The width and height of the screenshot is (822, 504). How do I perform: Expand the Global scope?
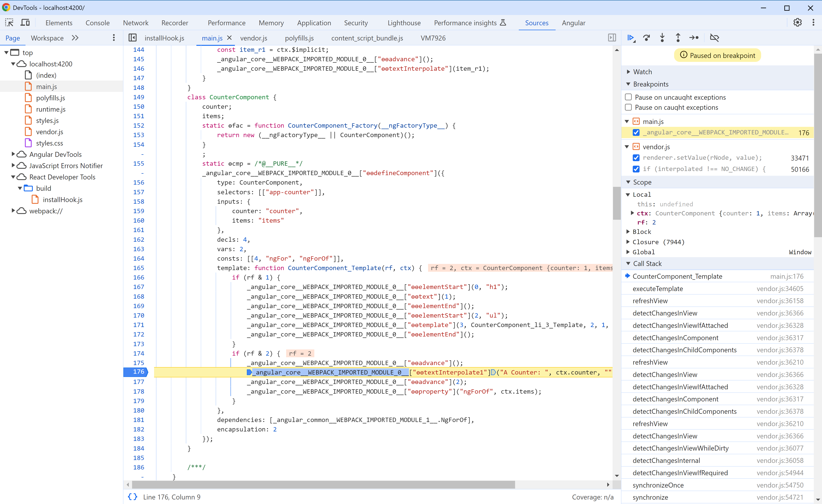(628, 252)
